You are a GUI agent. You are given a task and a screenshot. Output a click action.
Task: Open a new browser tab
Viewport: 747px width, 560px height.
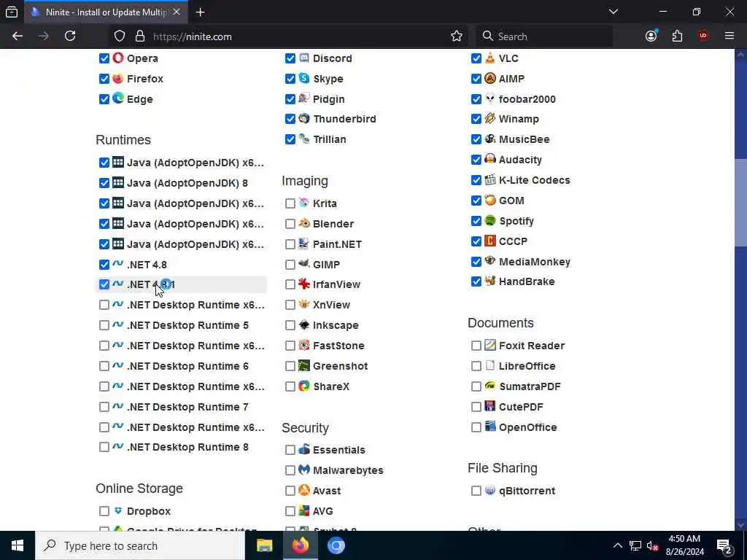(x=200, y=12)
